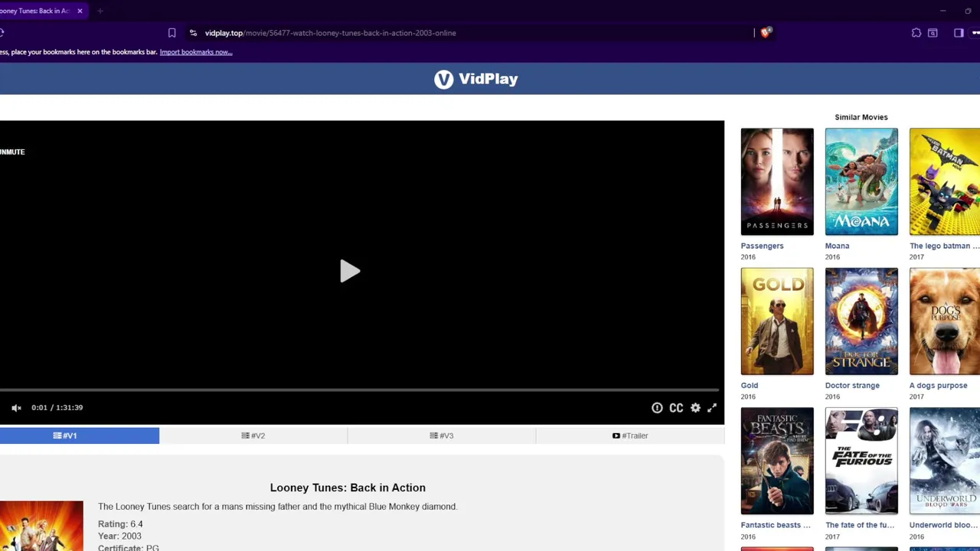Close the Looney Tunes browser tab
This screenshot has width=980, height=551.
point(80,11)
